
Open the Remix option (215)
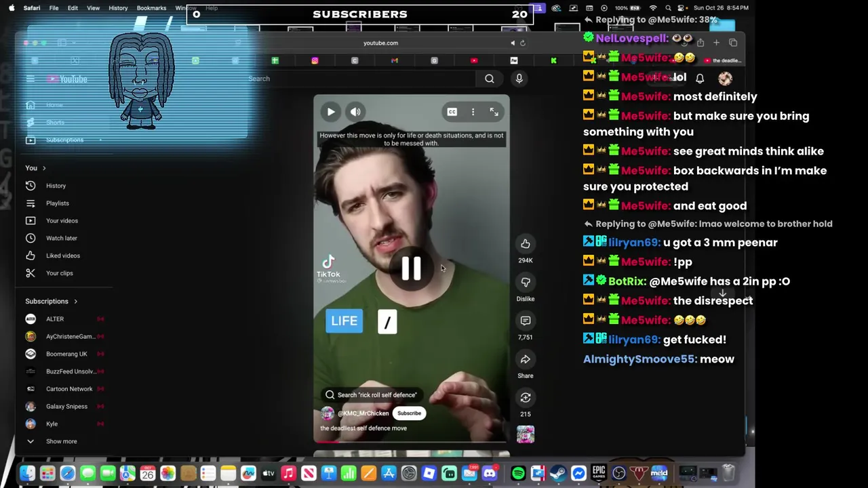[x=526, y=398]
